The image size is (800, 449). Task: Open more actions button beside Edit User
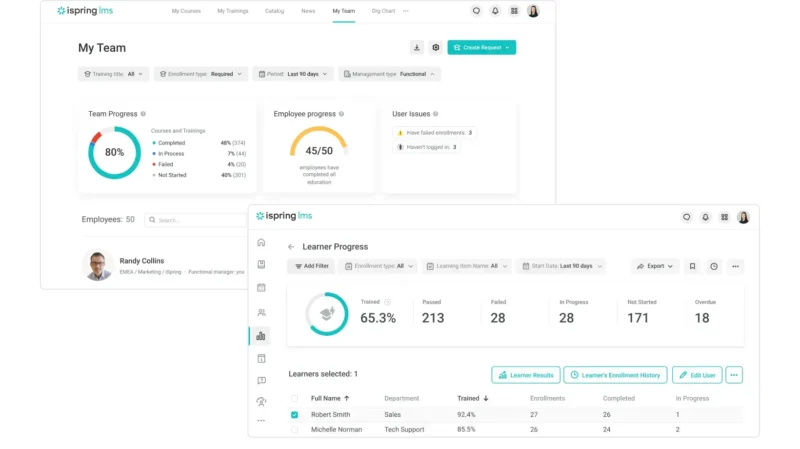(x=734, y=375)
